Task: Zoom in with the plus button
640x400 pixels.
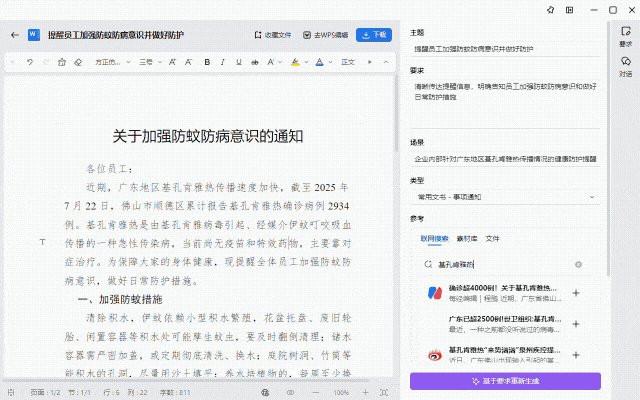Action: pyautogui.click(x=365, y=392)
